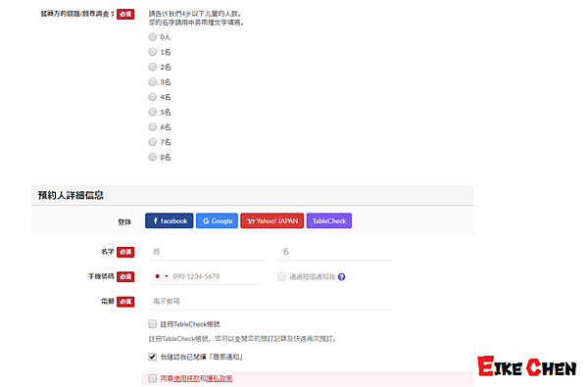
Task: Enable the notify me by SMS checkbox
Action: click(x=281, y=276)
